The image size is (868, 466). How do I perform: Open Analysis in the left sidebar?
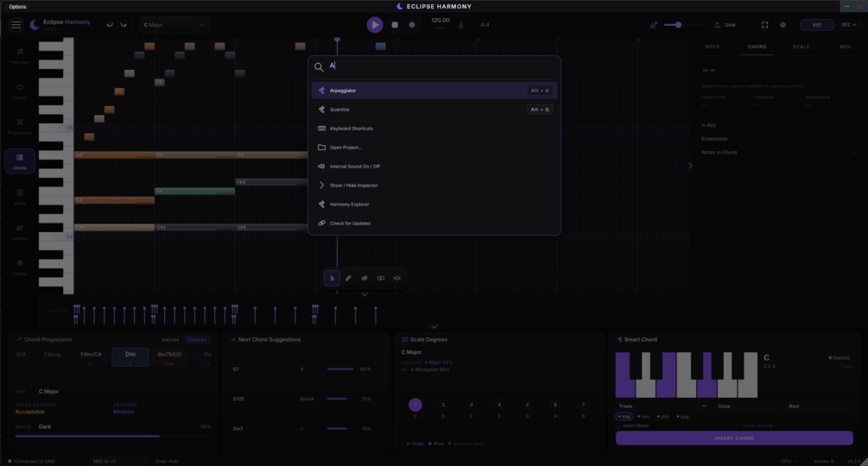(x=20, y=232)
